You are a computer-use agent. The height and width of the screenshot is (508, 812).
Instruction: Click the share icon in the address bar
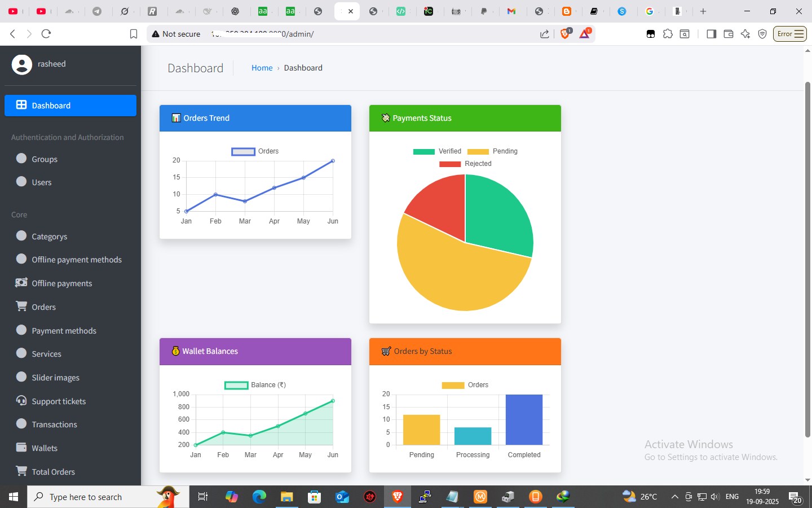pyautogui.click(x=544, y=34)
